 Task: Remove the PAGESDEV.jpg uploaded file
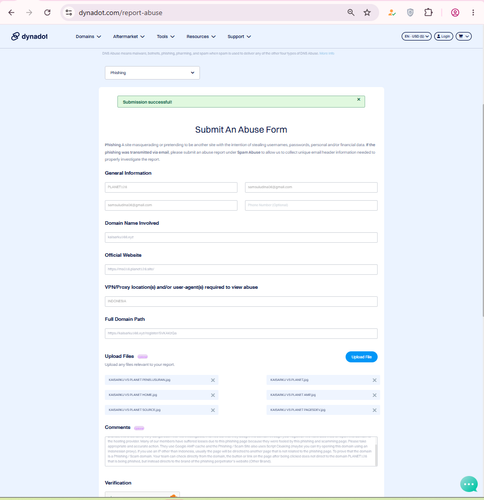click(x=374, y=410)
